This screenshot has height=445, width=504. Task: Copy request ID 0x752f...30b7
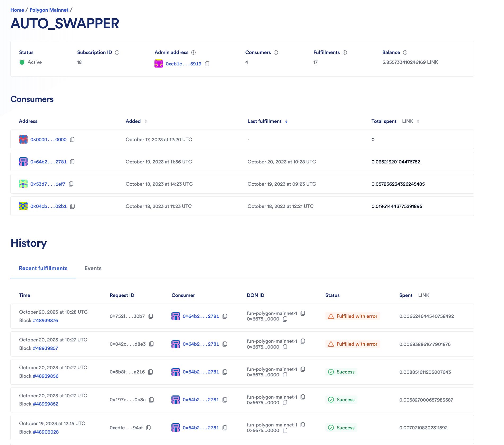[151, 316]
